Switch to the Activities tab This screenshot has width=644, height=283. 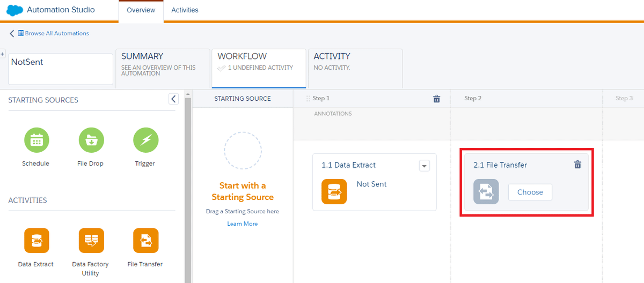point(185,10)
